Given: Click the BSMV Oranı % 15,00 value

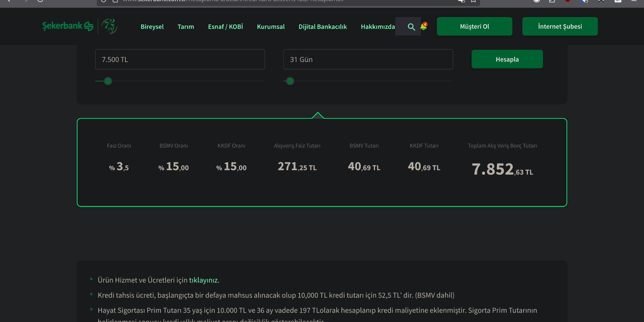Looking at the screenshot, I should coord(173,167).
